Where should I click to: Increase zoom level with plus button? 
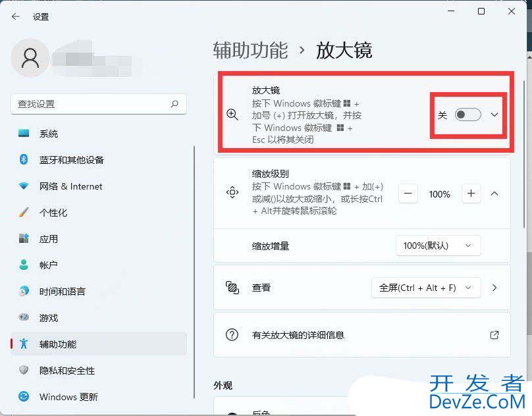[471, 194]
